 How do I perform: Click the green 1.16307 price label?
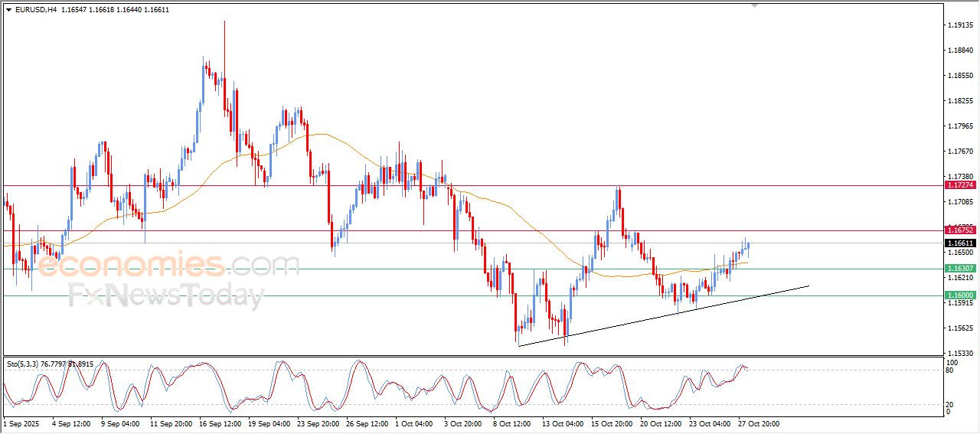959,269
